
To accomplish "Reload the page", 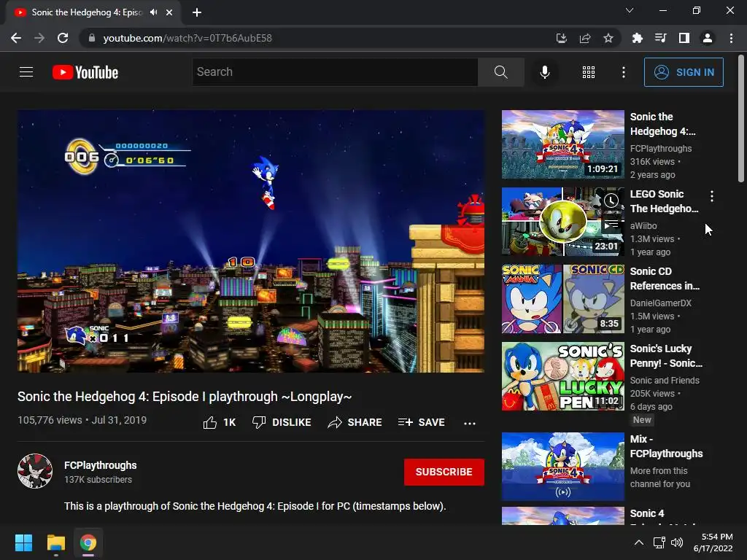I will (x=63, y=38).
